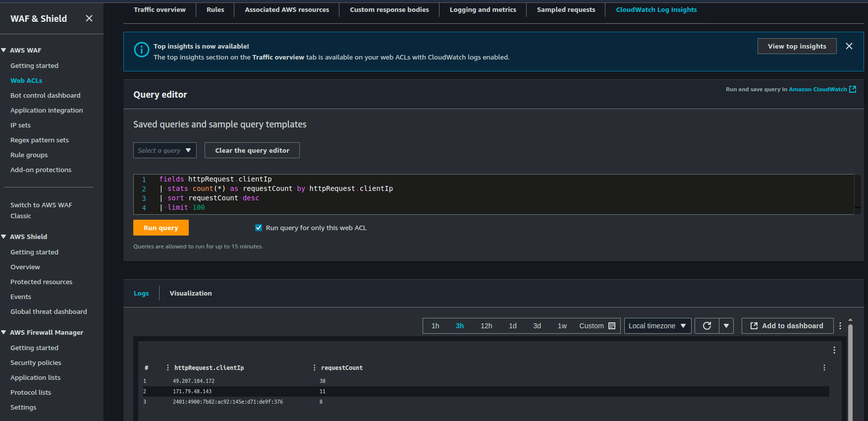
Task: Click the Run query button
Action: (x=161, y=228)
